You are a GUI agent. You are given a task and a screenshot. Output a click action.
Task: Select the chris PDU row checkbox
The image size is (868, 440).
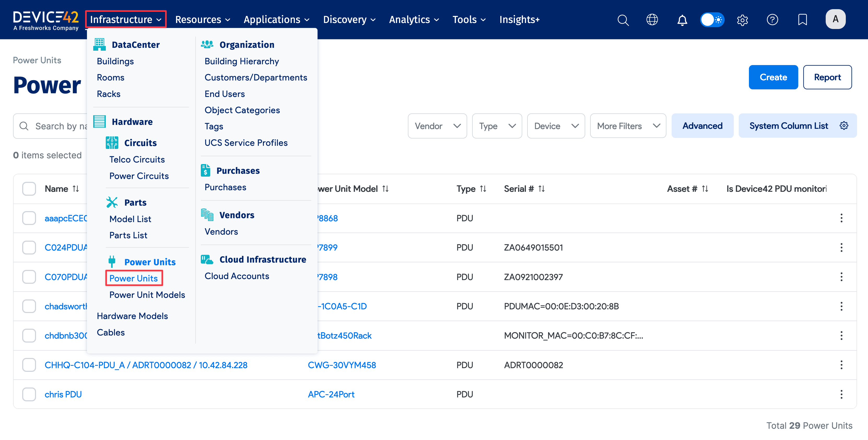tap(29, 394)
